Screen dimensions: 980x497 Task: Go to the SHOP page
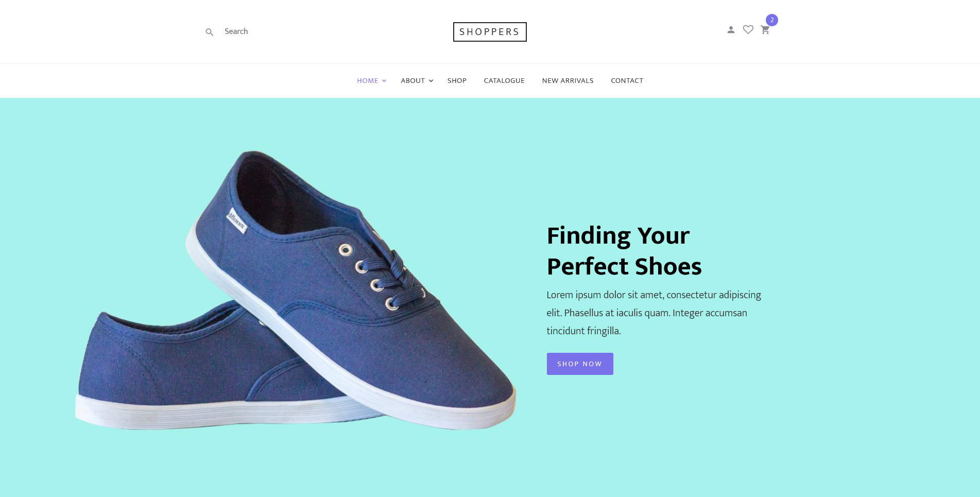[x=457, y=81]
